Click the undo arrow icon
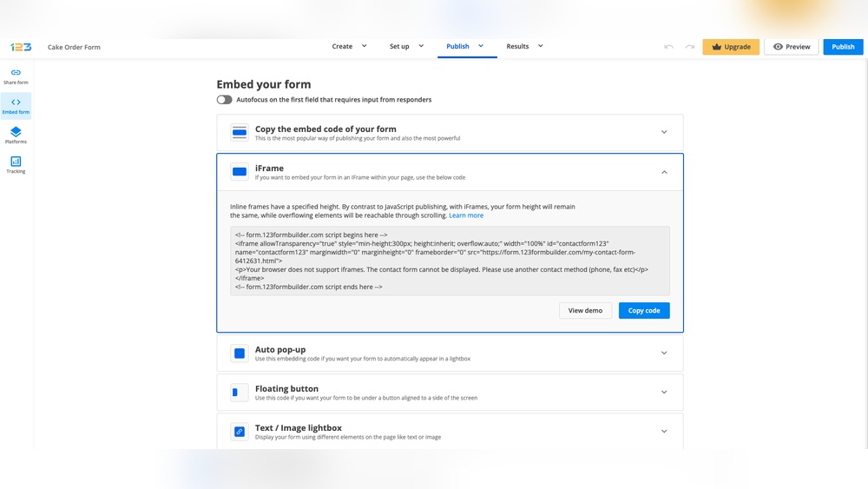The height and width of the screenshot is (489, 868). [x=668, y=47]
